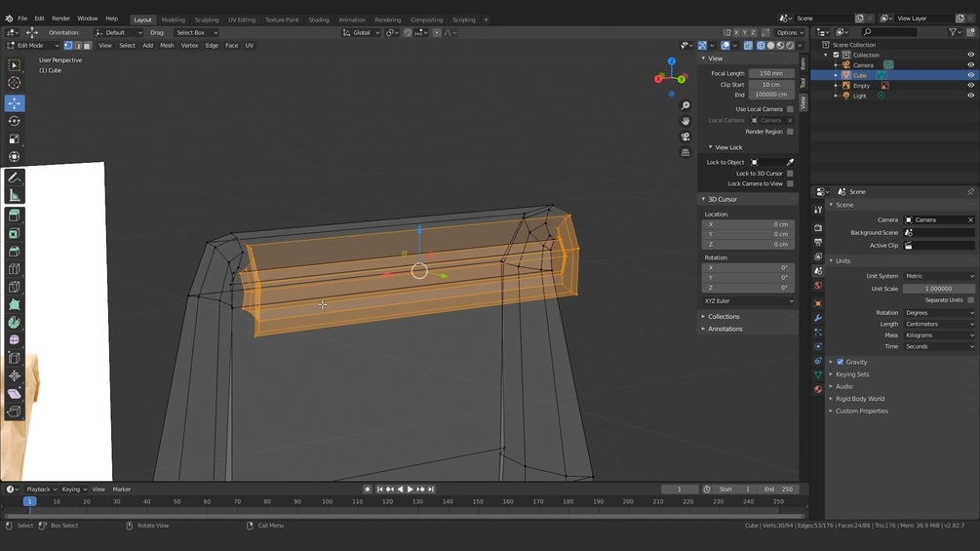Open the Global transform orientation dropdown
This screenshot has height=551, width=980.
coord(361,32)
